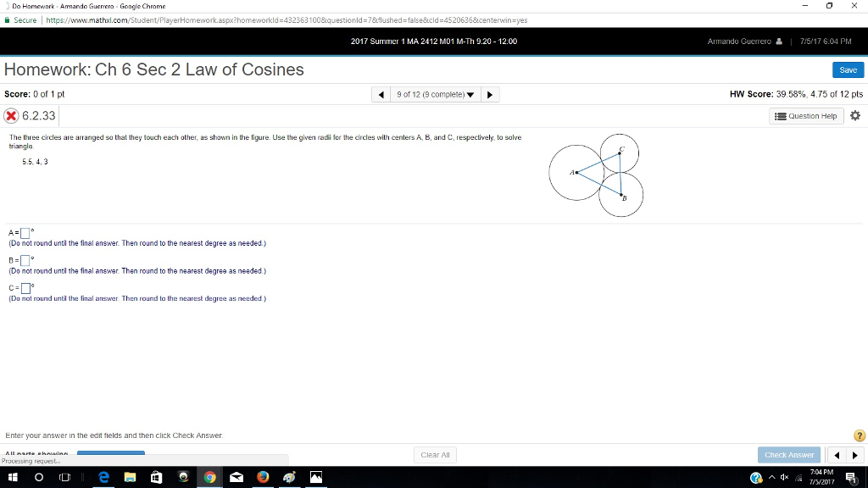Open the Mail app from the taskbar

pyautogui.click(x=236, y=477)
